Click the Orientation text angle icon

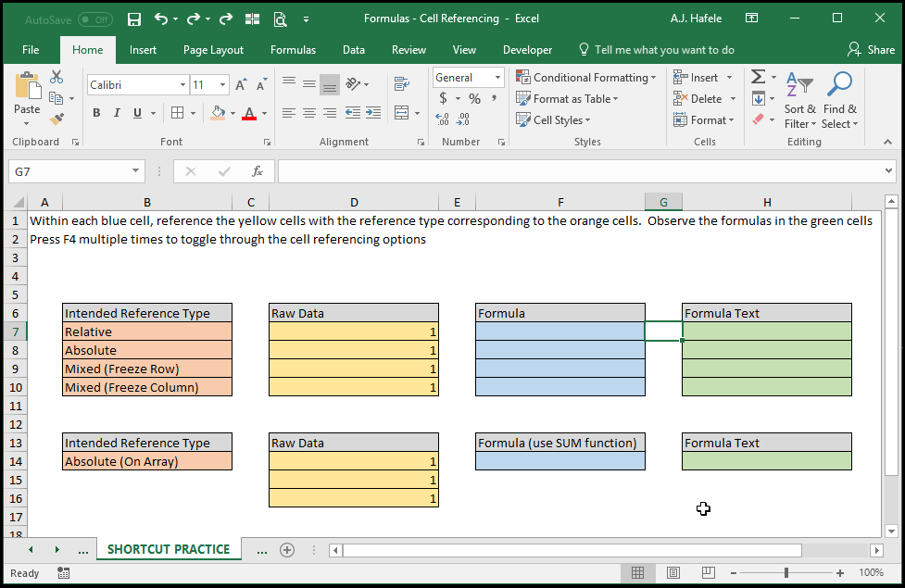point(353,84)
